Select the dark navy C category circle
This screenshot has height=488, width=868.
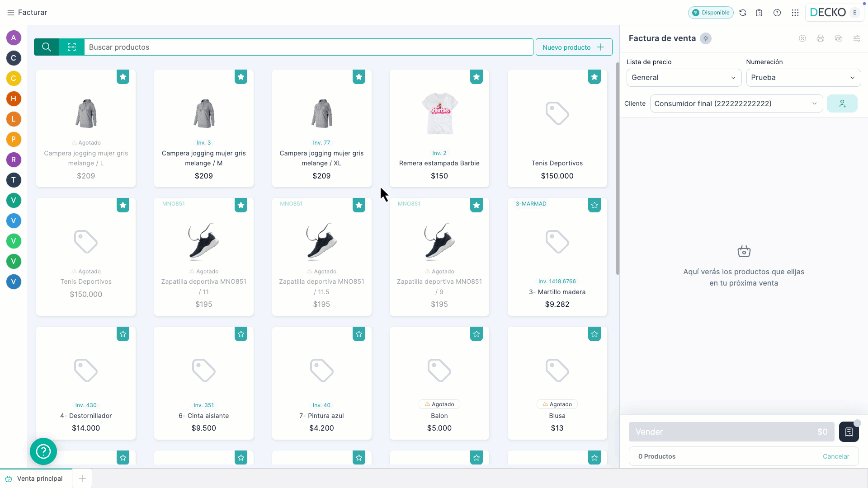pos(14,58)
